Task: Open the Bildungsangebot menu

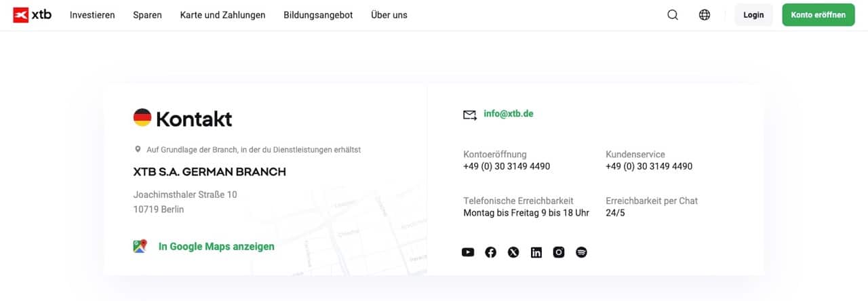Action: pyautogui.click(x=318, y=15)
